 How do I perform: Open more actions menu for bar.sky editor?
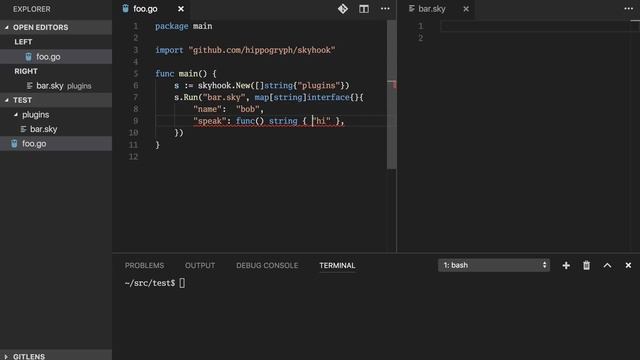click(629, 9)
